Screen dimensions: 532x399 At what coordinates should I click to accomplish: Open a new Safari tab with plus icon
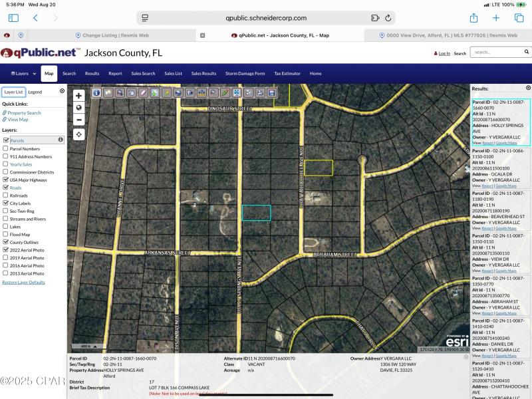[x=496, y=18]
